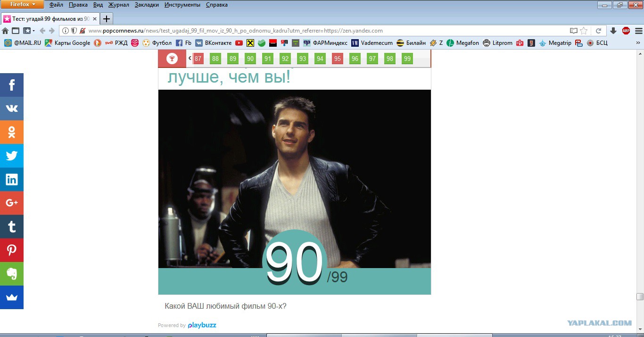The height and width of the screenshot is (337, 644).
Task: Show previous quiz question numbers arrow
Action: pos(190,58)
